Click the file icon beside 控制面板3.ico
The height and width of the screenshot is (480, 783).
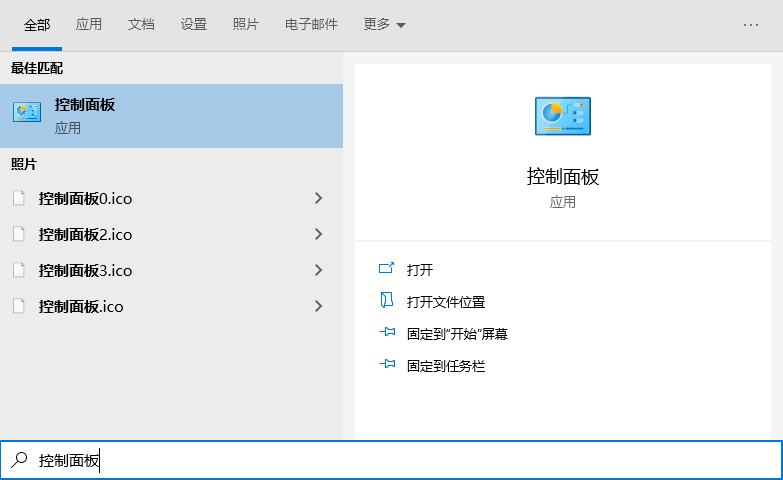click(x=19, y=270)
